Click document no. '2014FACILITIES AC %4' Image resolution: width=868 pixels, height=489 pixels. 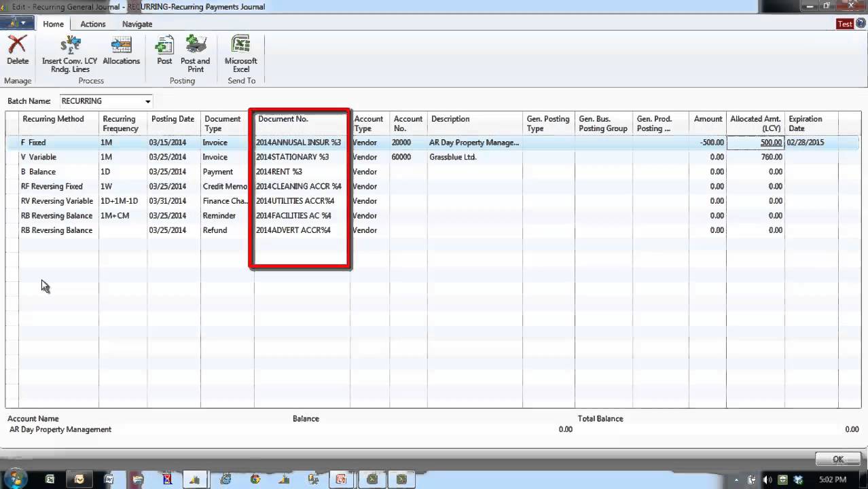302,216
